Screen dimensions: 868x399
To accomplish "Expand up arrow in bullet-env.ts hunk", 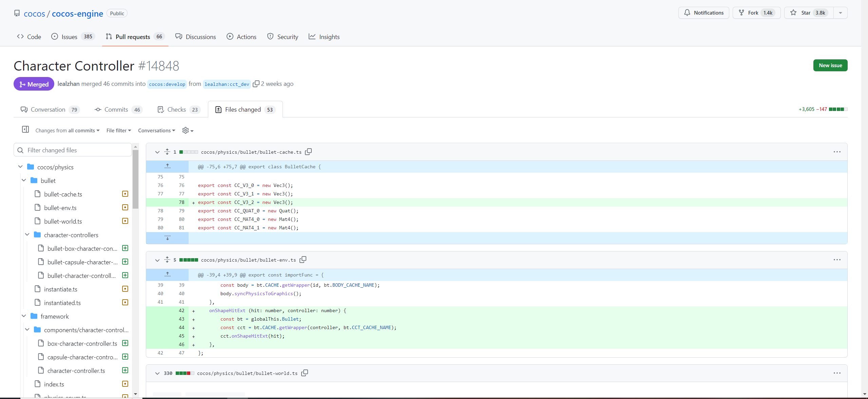I will [x=167, y=274].
